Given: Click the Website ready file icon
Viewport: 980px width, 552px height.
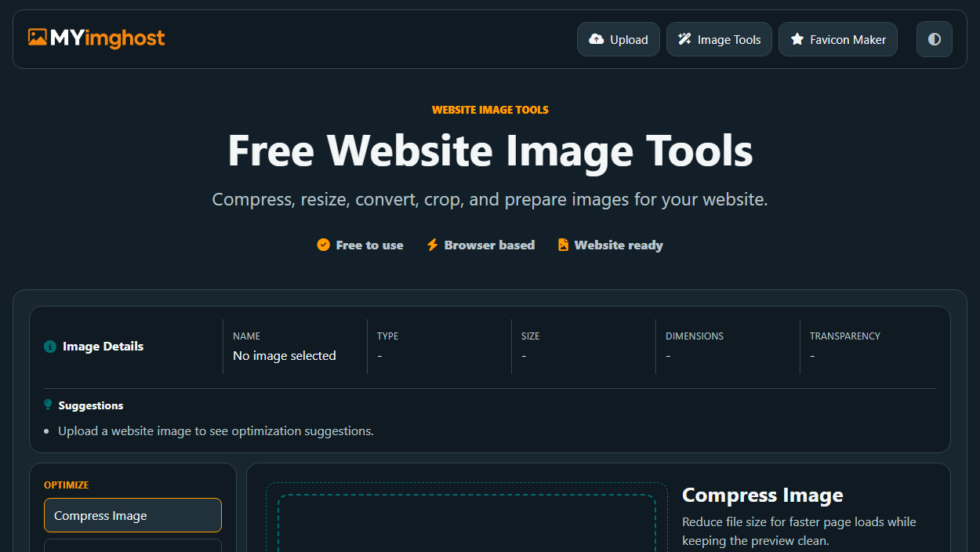Looking at the screenshot, I should click(563, 245).
